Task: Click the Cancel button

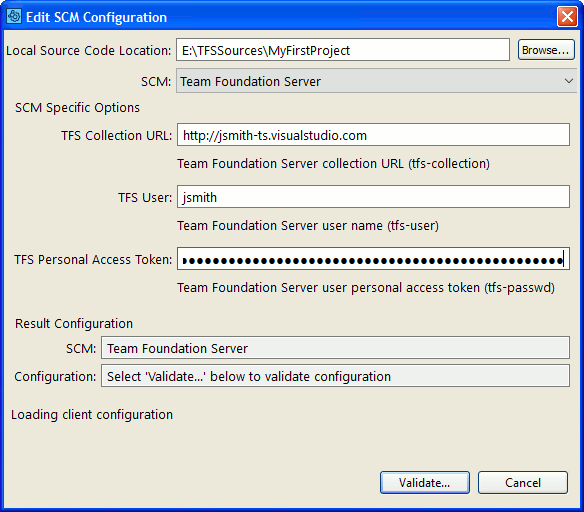Action: pos(523,483)
